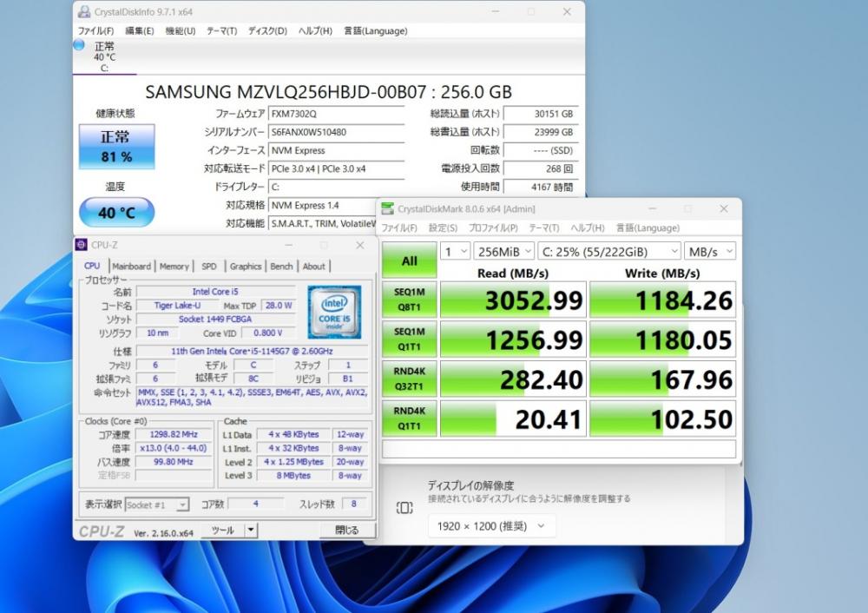Open ディスク(D) menu in CrystalDiskInfo
The image size is (868, 613).
click(x=267, y=31)
